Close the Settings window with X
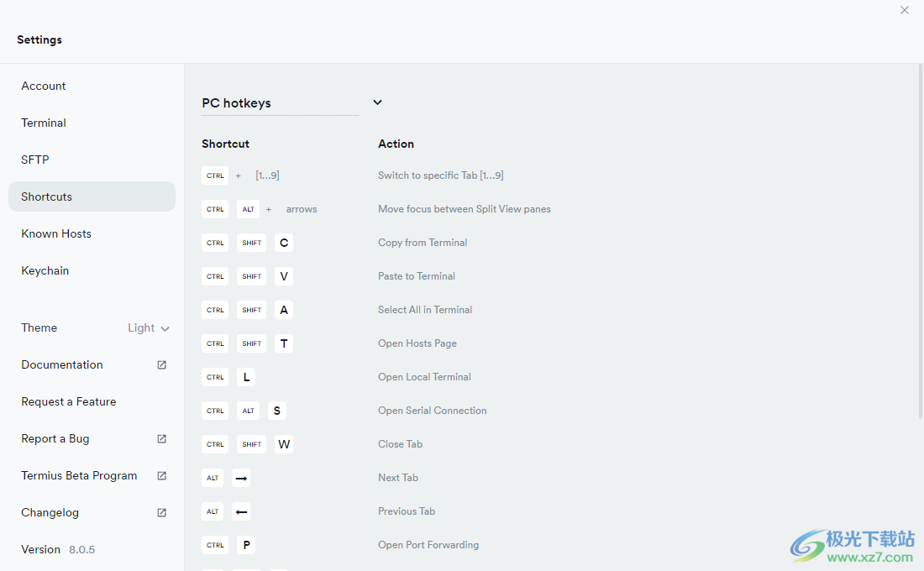 coord(905,10)
